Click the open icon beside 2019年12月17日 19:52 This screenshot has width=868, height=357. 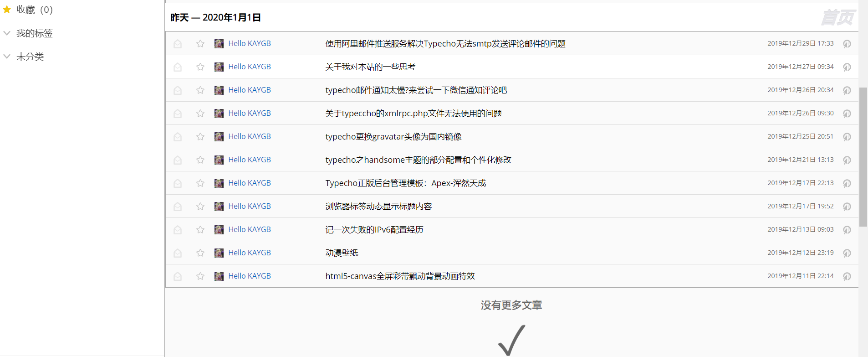pos(847,207)
